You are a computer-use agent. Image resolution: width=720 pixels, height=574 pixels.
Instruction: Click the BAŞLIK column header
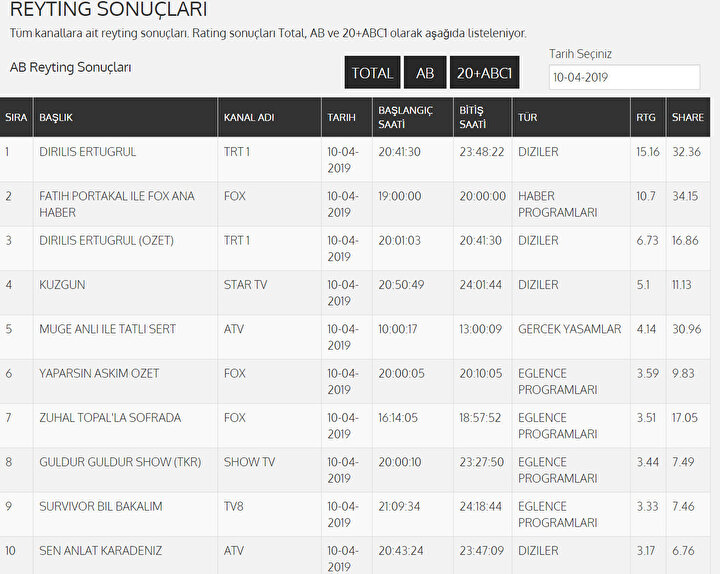(125, 117)
